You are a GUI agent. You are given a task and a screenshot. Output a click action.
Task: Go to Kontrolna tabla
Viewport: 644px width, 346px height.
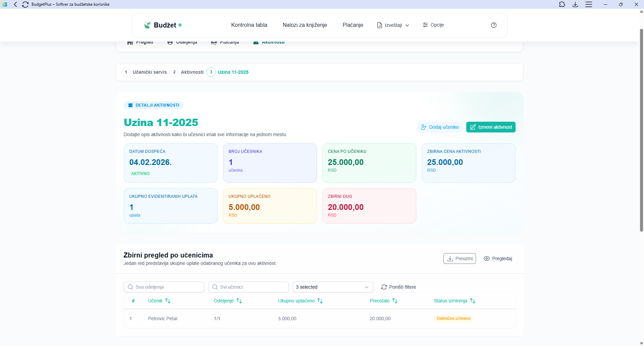[x=249, y=25]
